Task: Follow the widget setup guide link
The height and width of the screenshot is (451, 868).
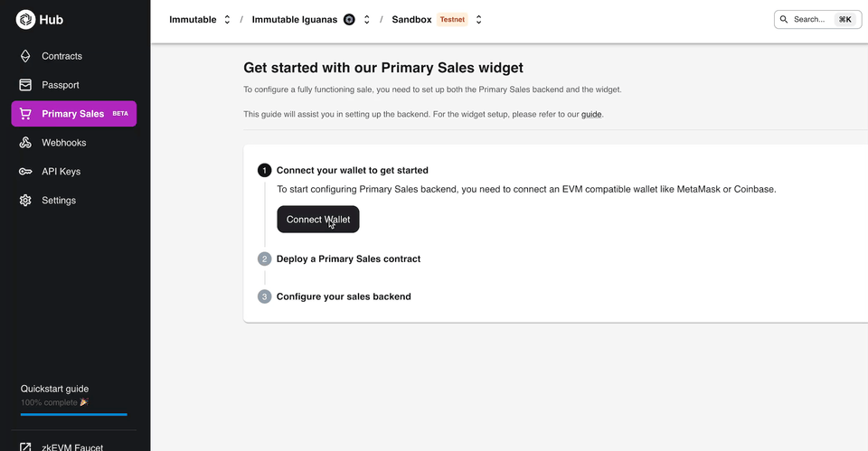Action: (591, 115)
